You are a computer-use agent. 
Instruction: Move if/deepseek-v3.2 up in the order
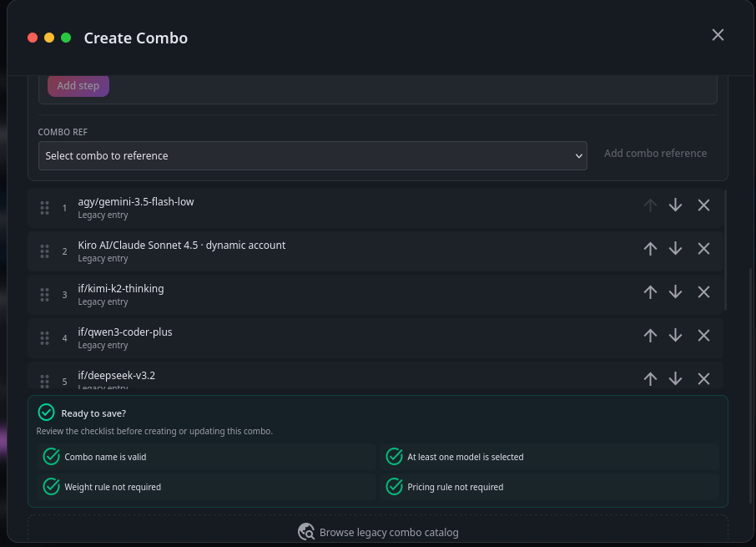point(650,379)
